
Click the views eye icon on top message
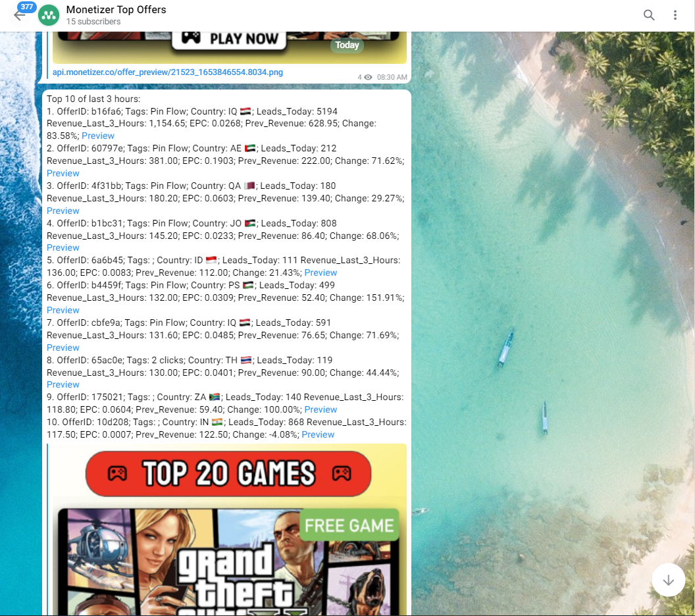coord(368,78)
